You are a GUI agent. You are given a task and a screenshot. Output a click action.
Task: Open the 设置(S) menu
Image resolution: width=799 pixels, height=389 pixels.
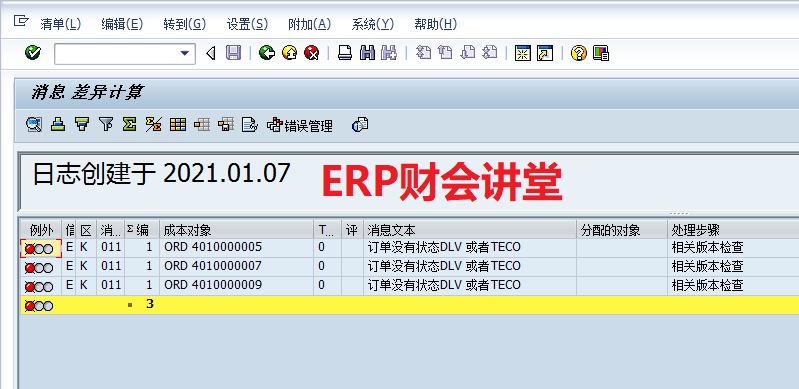(247, 24)
